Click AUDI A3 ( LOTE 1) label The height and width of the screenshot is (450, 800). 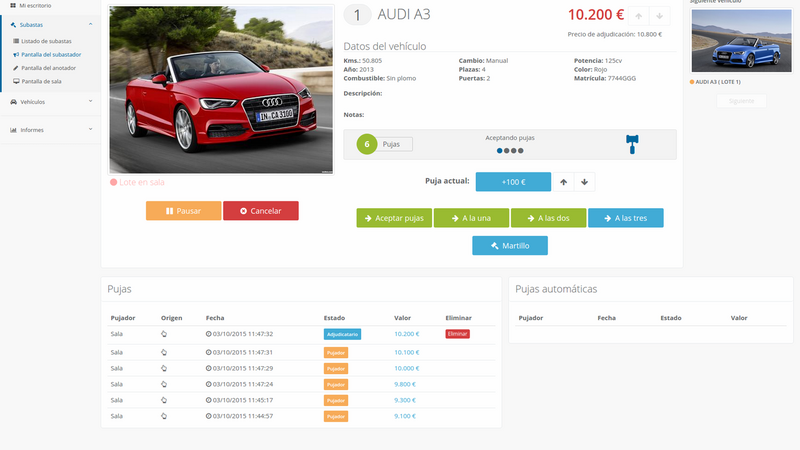tap(718, 82)
